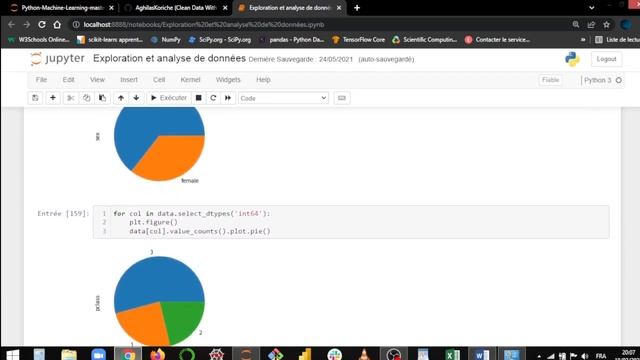The image size is (640, 360).
Task: Close the Exploration et analyse browser tab
Action: (x=339, y=8)
